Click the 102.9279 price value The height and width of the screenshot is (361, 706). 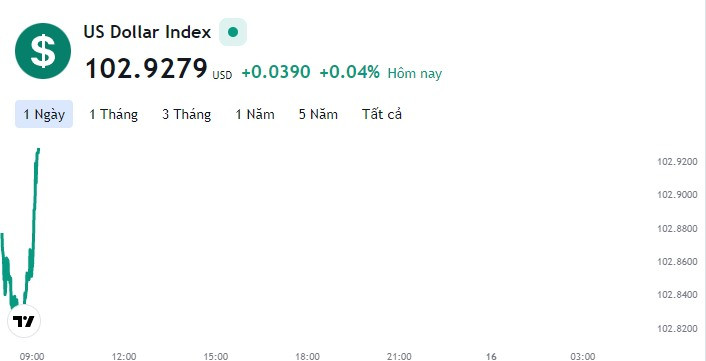click(146, 69)
